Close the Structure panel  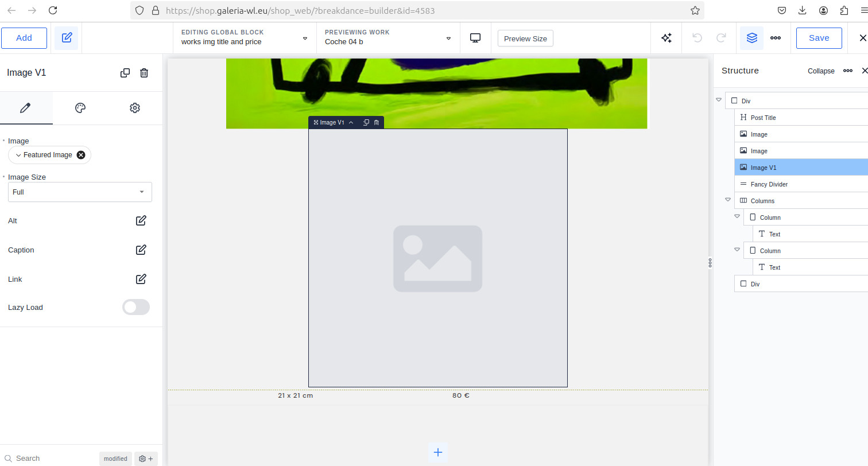pyautogui.click(x=865, y=71)
